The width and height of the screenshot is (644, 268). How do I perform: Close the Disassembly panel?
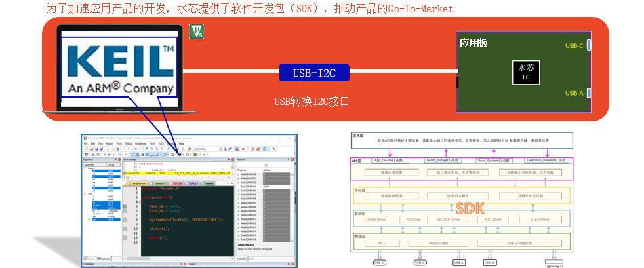click(x=233, y=159)
